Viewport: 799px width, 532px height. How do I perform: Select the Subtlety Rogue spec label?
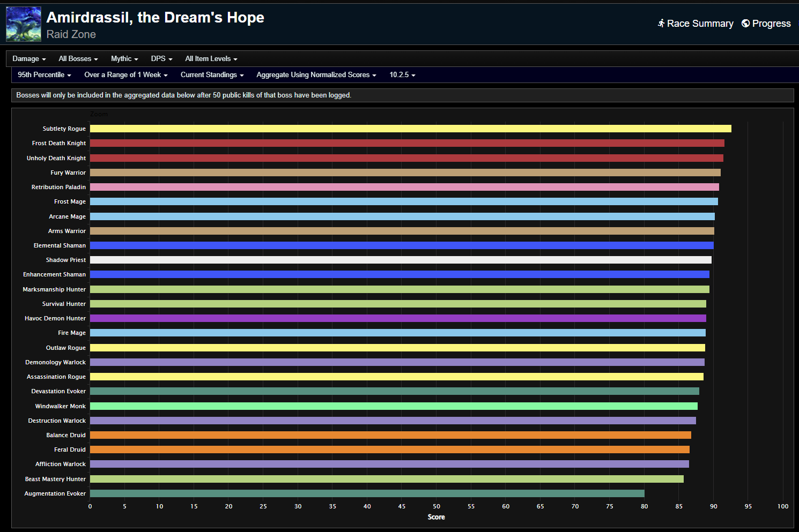(x=64, y=129)
